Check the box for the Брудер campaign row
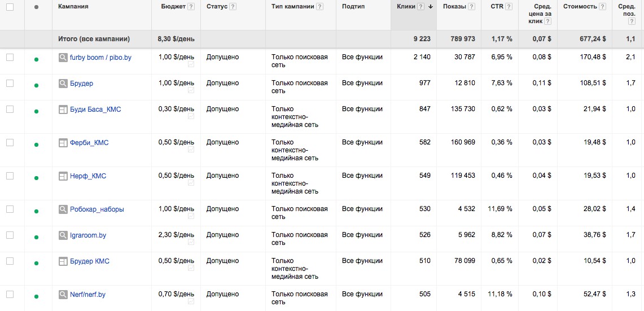The width and height of the screenshot is (644, 311). 10,84
